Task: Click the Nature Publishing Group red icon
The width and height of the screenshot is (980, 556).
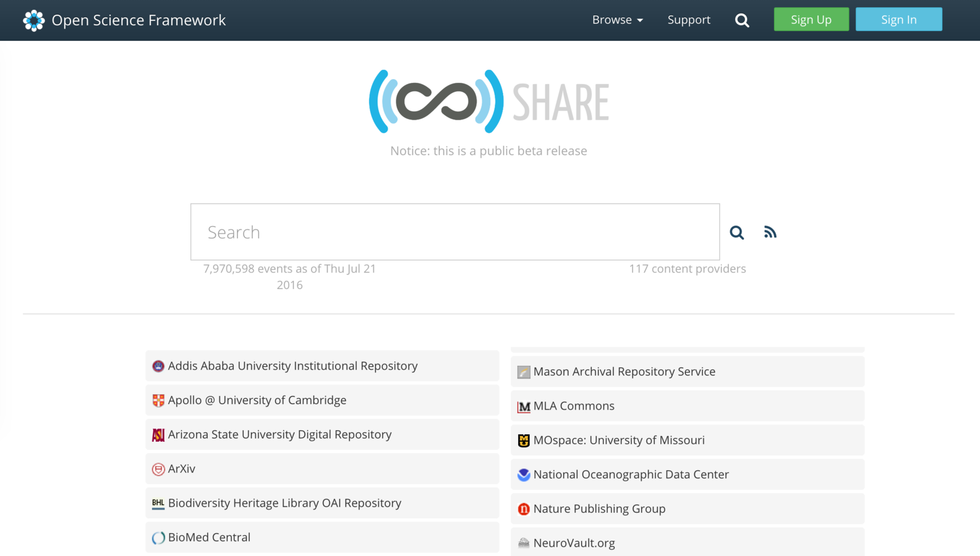Action: (x=524, y=509)
